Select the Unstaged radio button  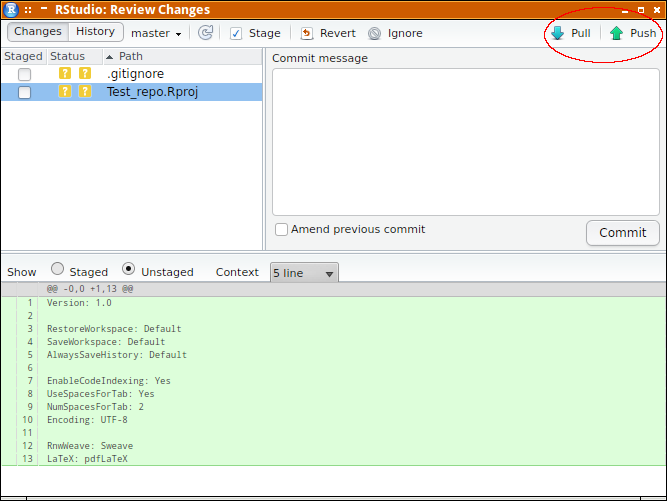(x=128, y=269)
